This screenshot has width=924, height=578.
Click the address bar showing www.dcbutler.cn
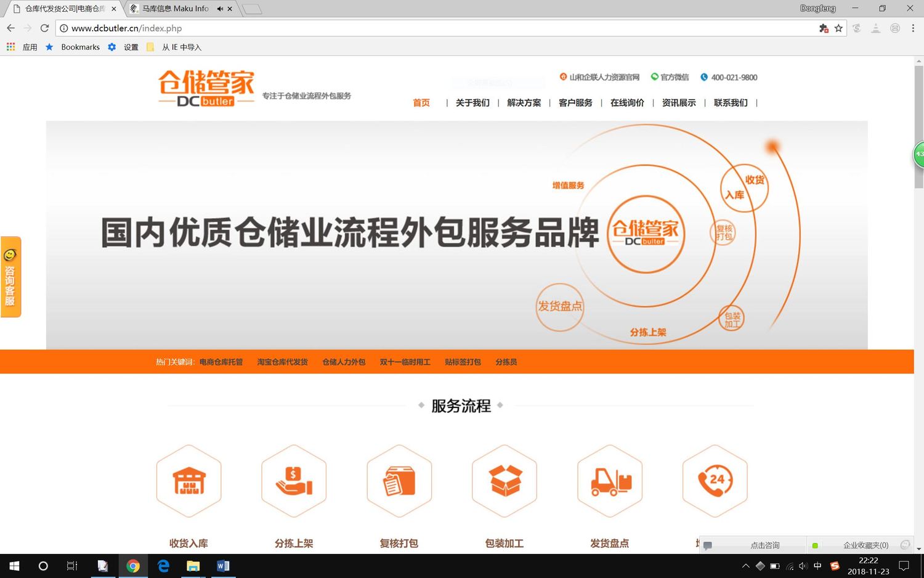tap(431, 28)
